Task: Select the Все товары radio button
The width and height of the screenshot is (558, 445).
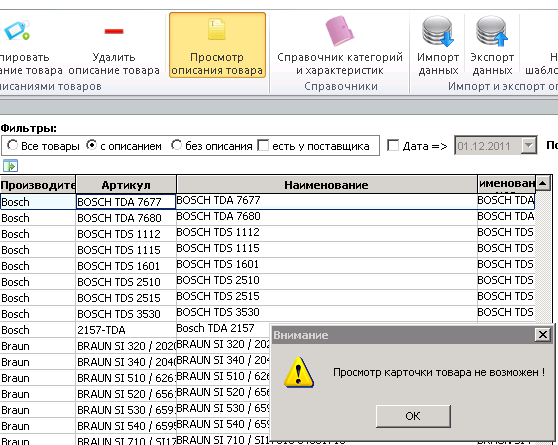Action: [x=12, y=145]
